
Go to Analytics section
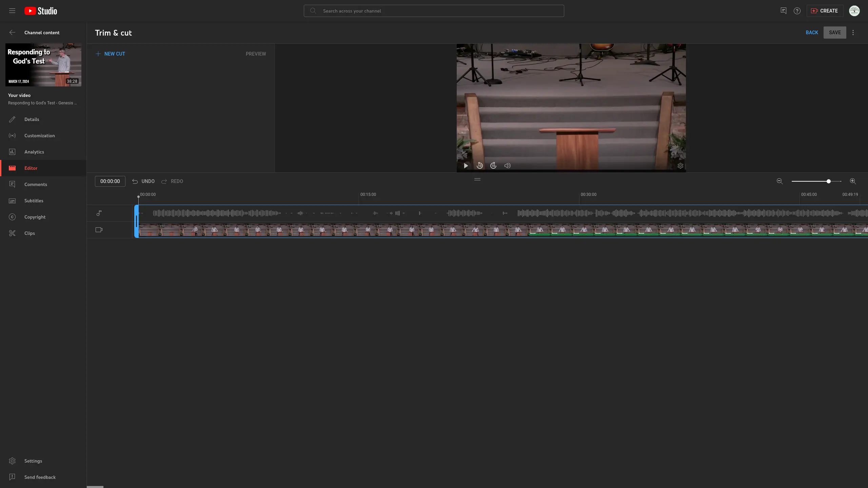34,152
